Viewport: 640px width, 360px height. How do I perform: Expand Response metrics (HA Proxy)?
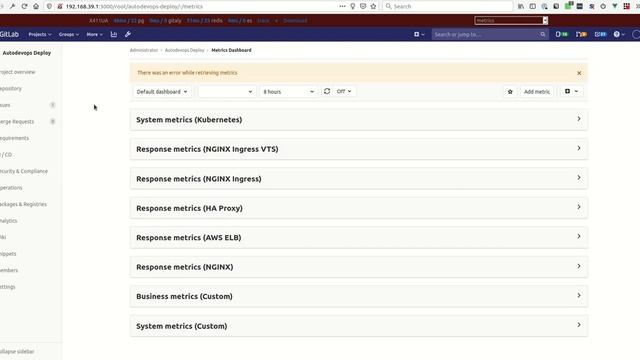[359, 208]
